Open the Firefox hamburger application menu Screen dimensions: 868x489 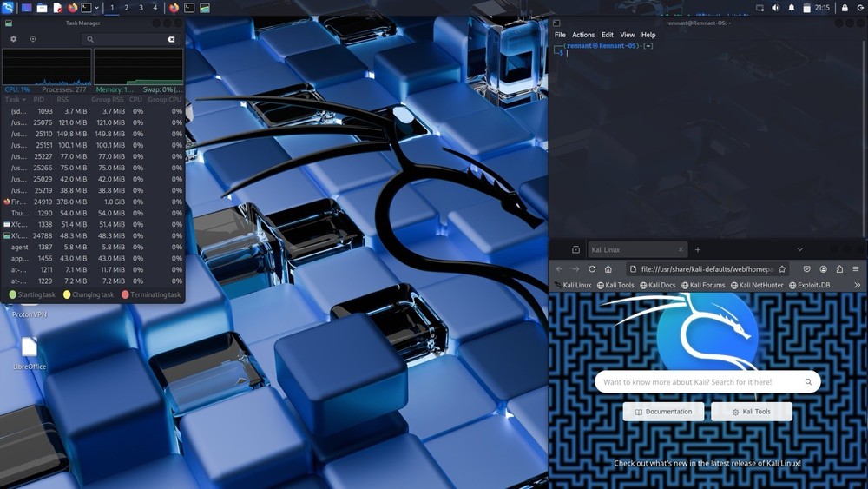855,269
